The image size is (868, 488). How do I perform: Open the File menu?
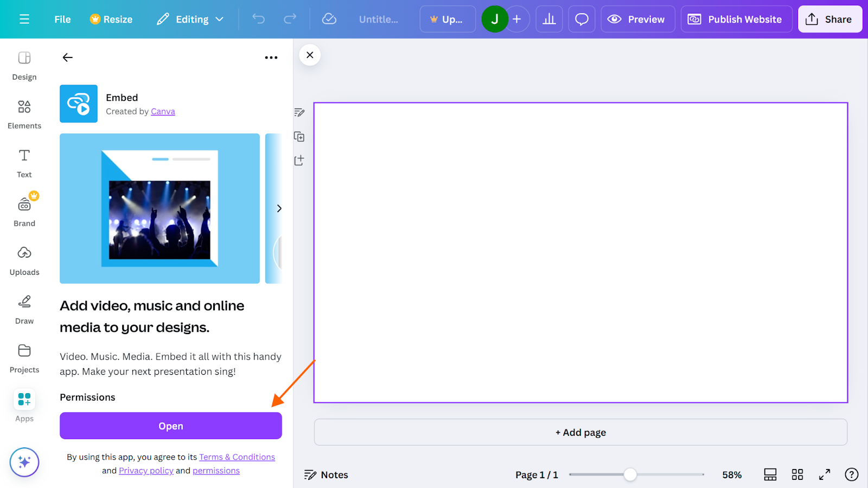point(62,20)
